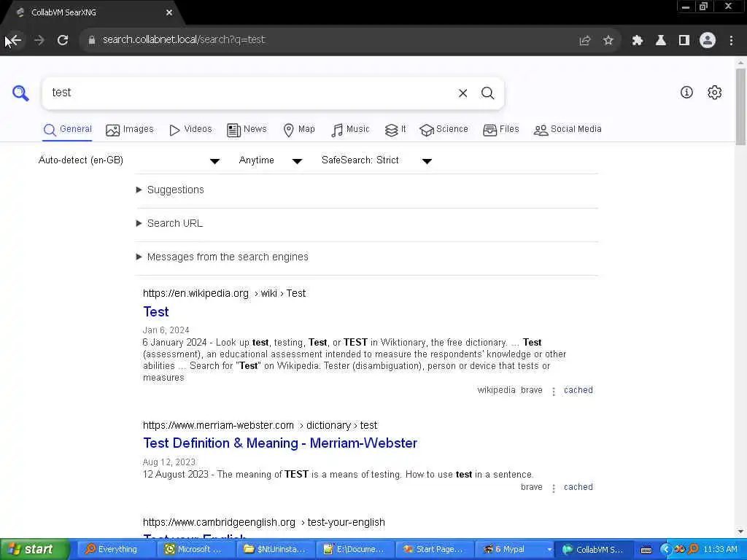The height and width of the screenshot is (560, 747).
Task: Open Test Definition & Meaning - Merriam-Webster link
Action: (x=280, y=443)
